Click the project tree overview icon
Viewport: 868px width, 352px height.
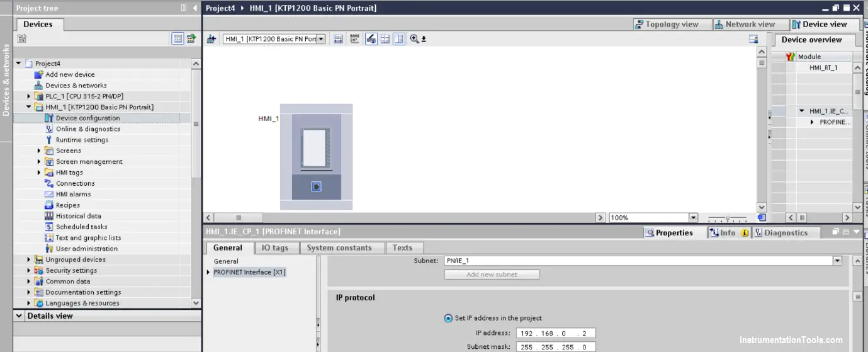click(x=22, y=39)
